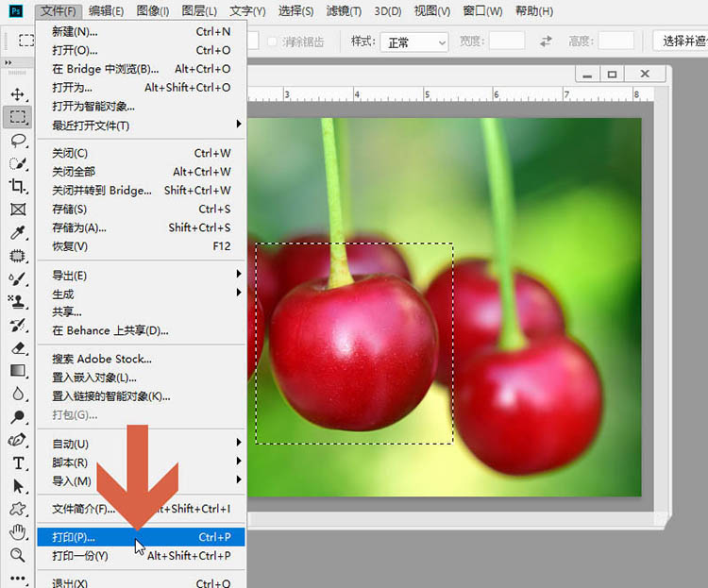The height and width of the screenshot is (588, 708).
Task: Open the 编辑(E) menu
Action: click(x=106, y=10)
